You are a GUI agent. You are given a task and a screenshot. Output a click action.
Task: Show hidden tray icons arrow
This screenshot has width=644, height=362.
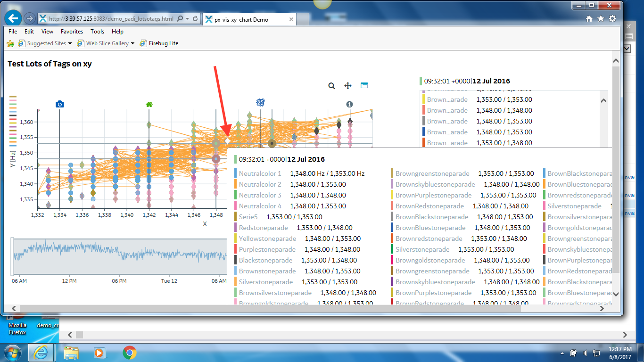[x=562, y=353]
